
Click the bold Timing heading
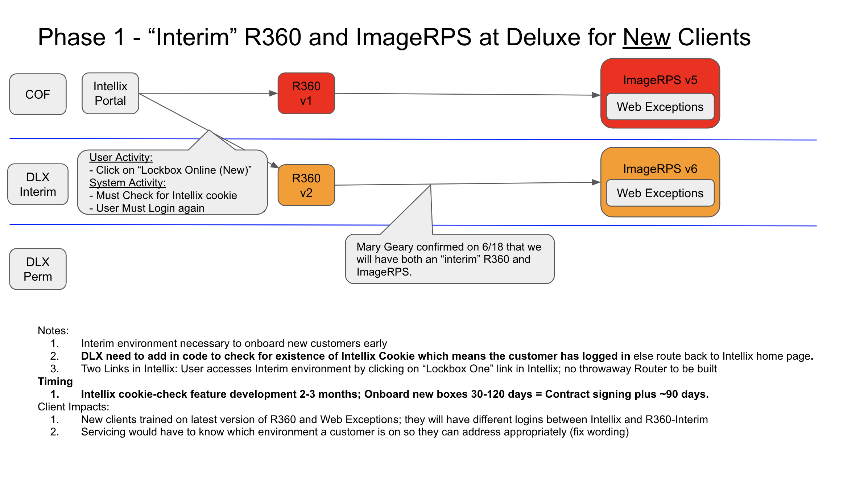tap(55, 381)
